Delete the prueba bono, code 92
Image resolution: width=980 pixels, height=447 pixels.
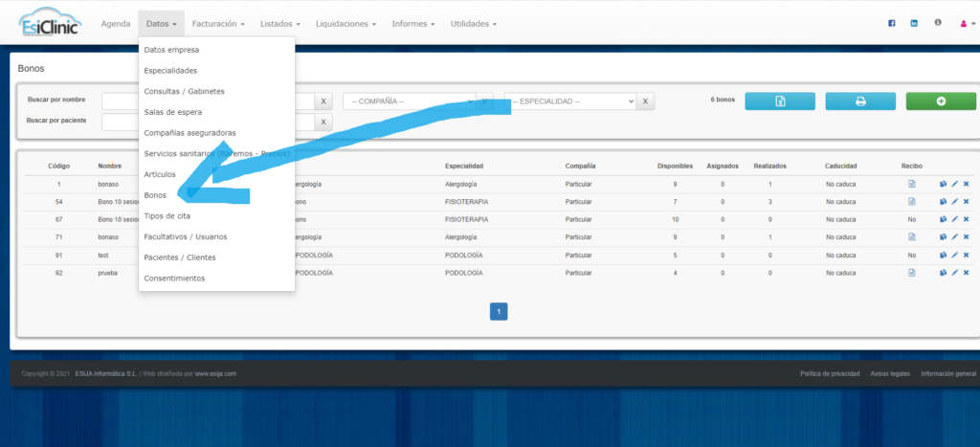click(967, 273)
